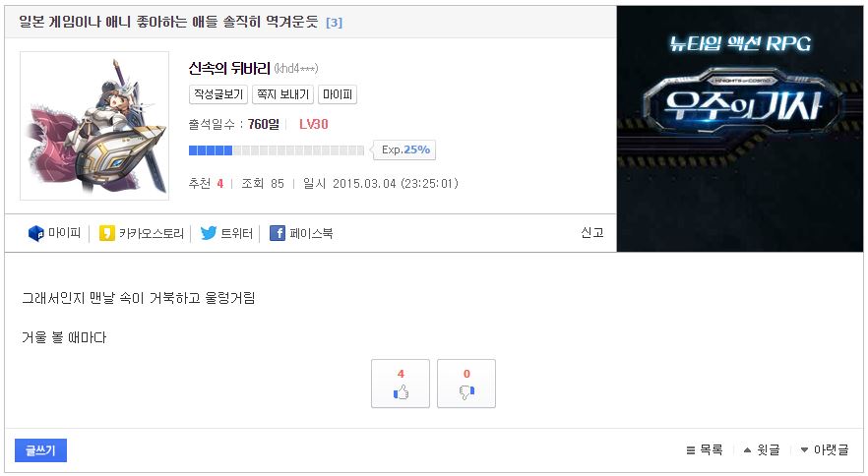Open the list via 목록 icon

[x=690, y=450]
